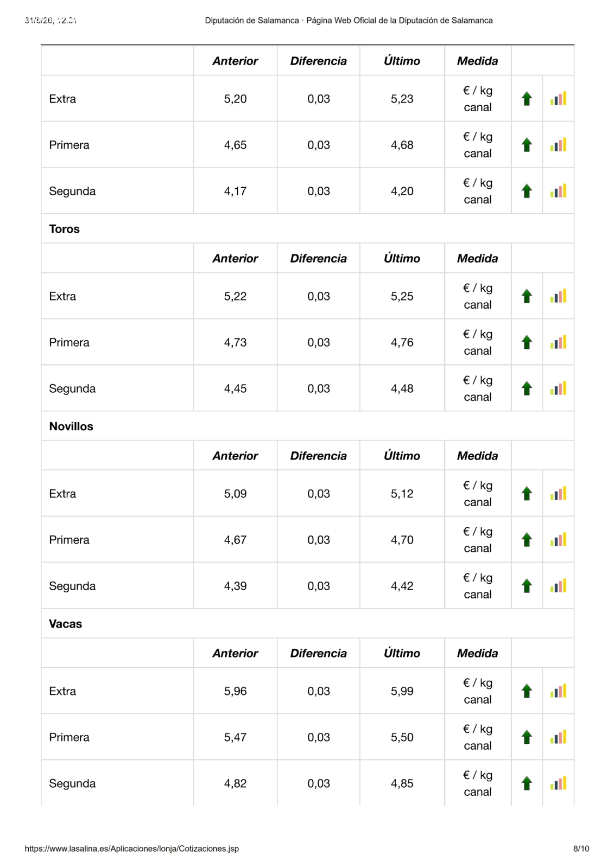Viewport: 614px width, 868px height.
Task: Open the bar chart icon for first table's Extra row
Action: (x=558, y=99)
